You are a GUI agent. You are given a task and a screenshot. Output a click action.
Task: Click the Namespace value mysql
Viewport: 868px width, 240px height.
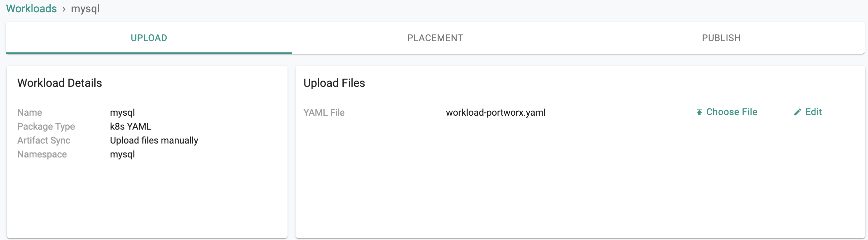click(x=122, y=154)
